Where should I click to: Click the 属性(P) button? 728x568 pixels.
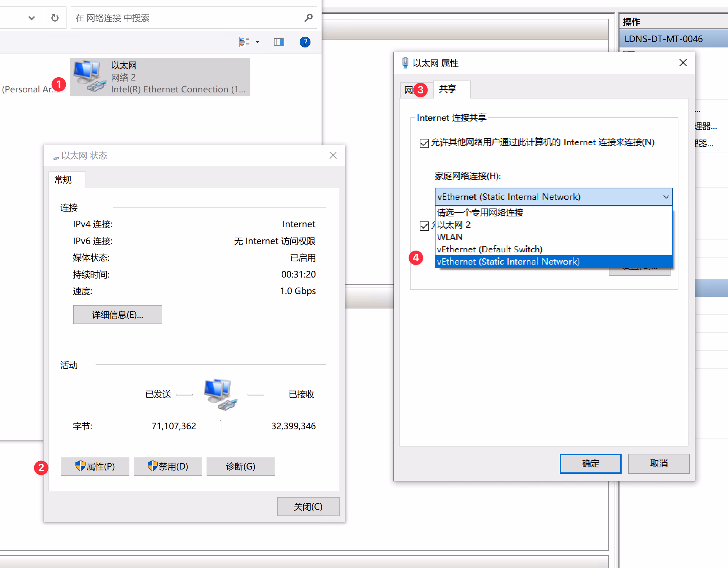95,466
